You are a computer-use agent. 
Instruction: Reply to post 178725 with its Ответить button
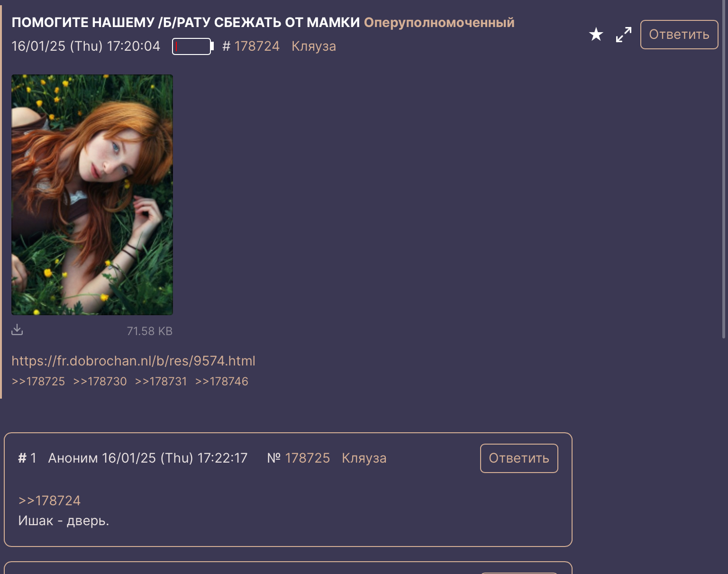(x=519, y=458)
